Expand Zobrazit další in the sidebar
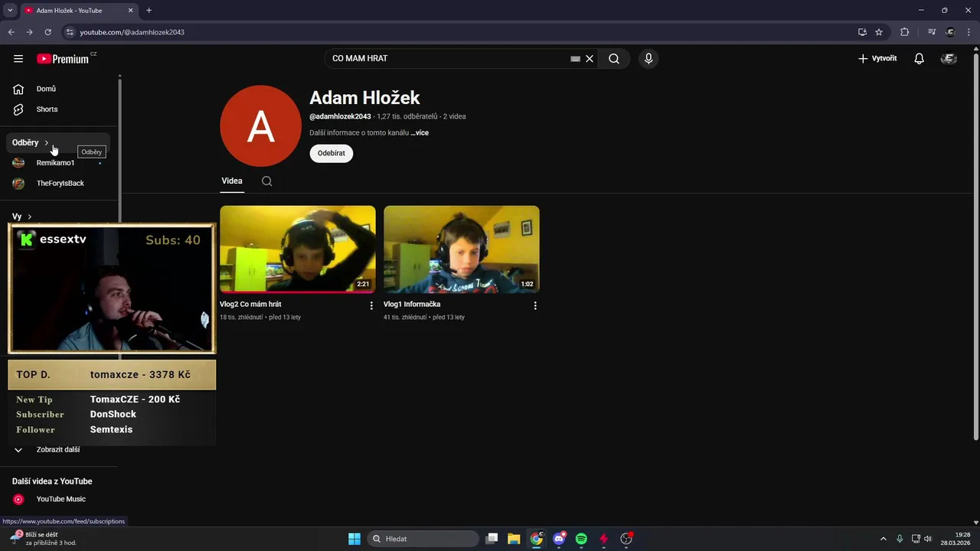Image resolution: width=980 pixels, height=551 pixels. tap(58, 450)
